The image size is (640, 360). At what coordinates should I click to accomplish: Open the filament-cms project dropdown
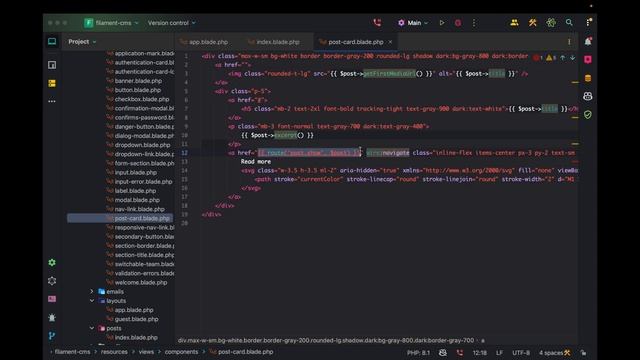(x=111, y=23)
